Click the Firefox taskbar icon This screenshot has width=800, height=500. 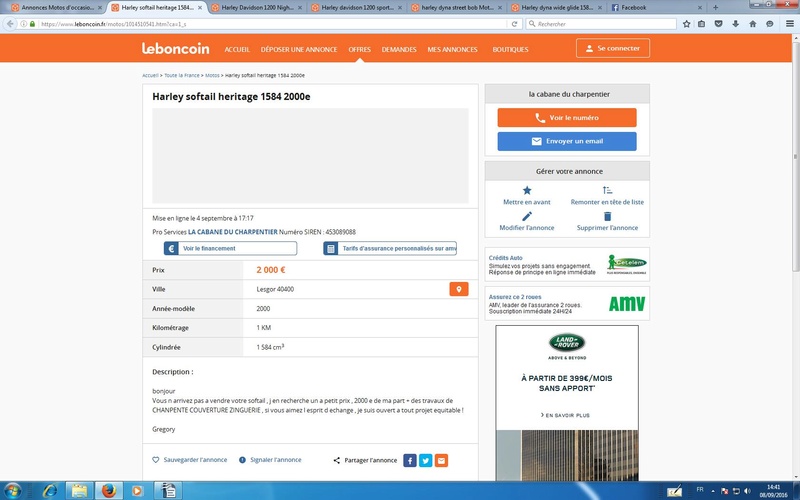(x=108, y=491)
